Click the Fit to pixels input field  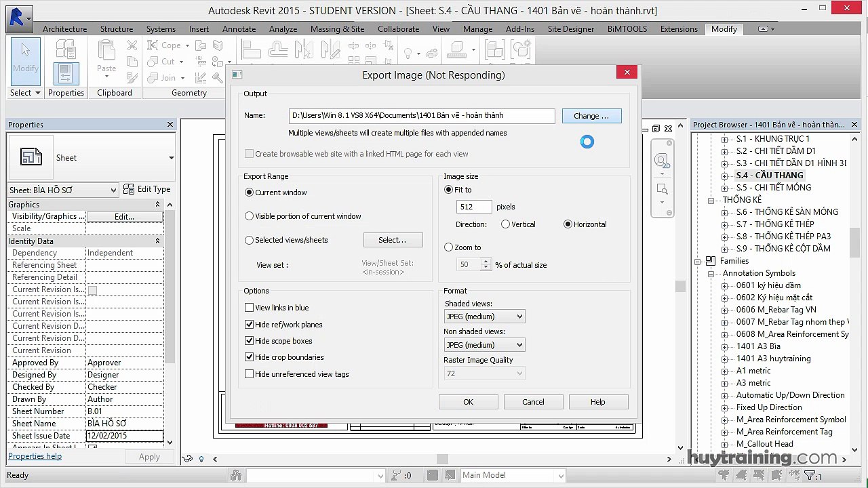point(475,207)
